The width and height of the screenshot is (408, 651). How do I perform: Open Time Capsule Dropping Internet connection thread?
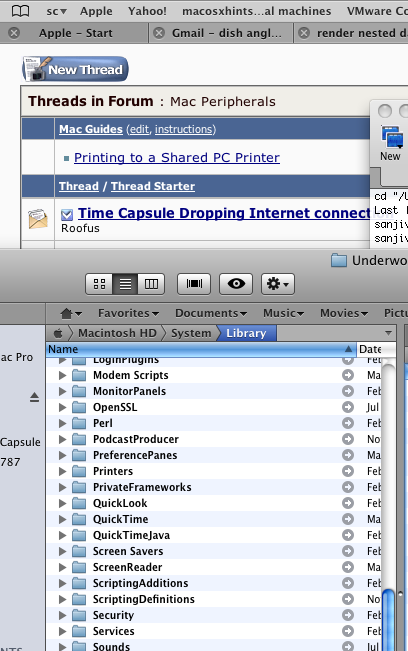click(224, 213)
